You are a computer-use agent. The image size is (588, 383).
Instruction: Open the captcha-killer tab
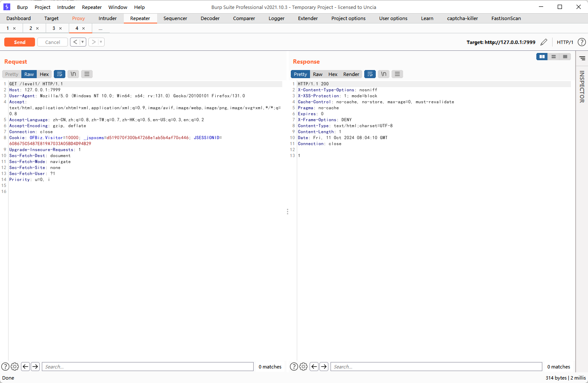point(462,18)
